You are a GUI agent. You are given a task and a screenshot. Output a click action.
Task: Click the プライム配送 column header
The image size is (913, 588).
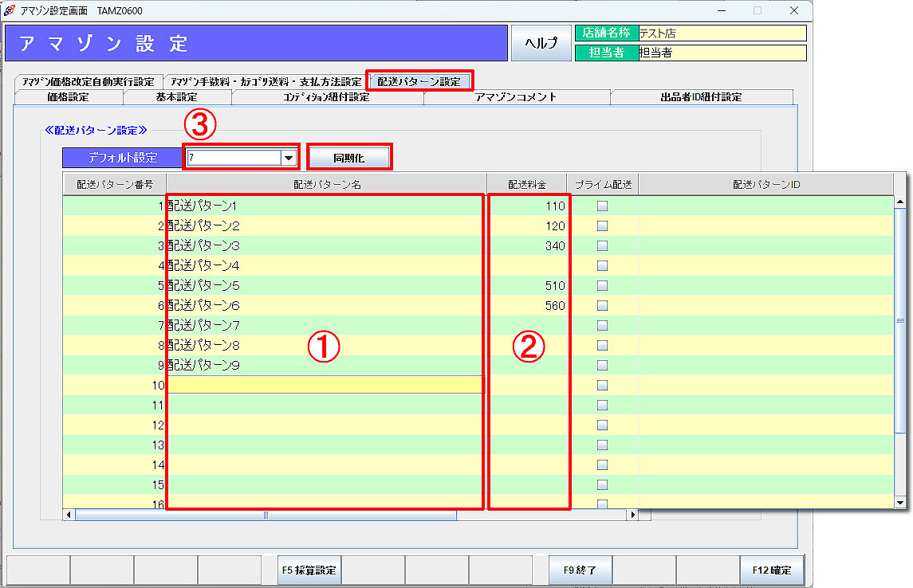coord(603,184)
